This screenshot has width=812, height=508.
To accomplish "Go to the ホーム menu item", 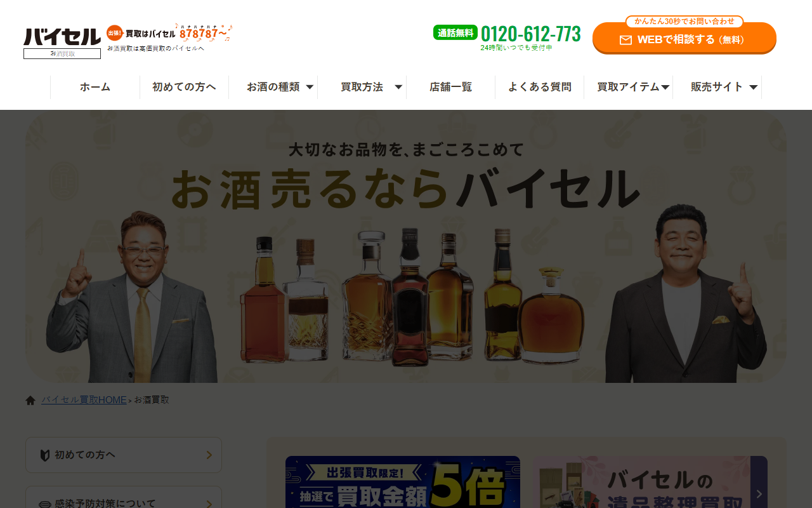I will click(x=95, y=87).
